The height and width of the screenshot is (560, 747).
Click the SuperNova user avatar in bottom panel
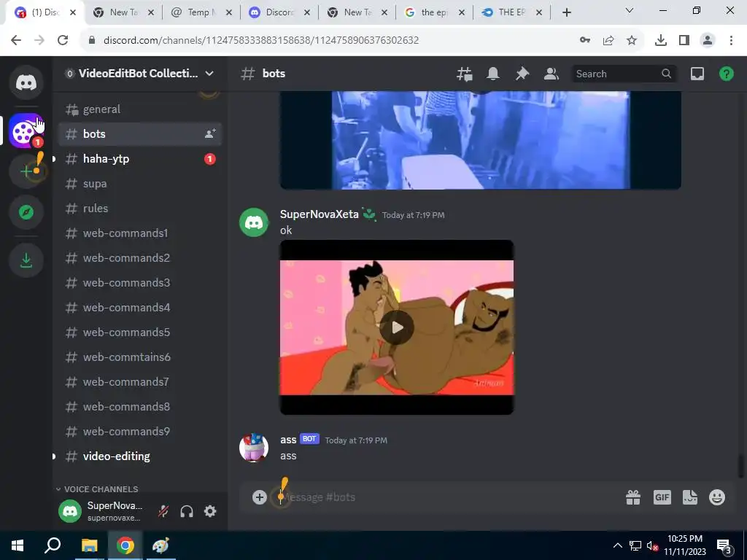click(70, 511)
